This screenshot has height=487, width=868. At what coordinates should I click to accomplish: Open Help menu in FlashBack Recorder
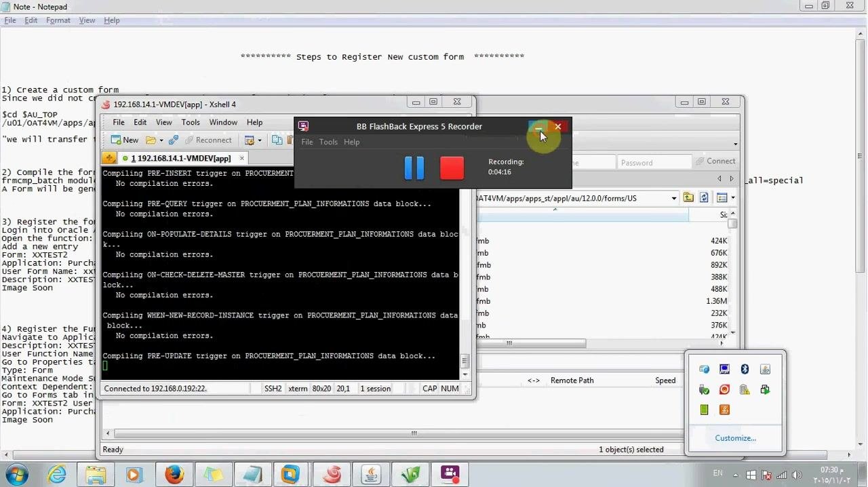pos(351,142)
